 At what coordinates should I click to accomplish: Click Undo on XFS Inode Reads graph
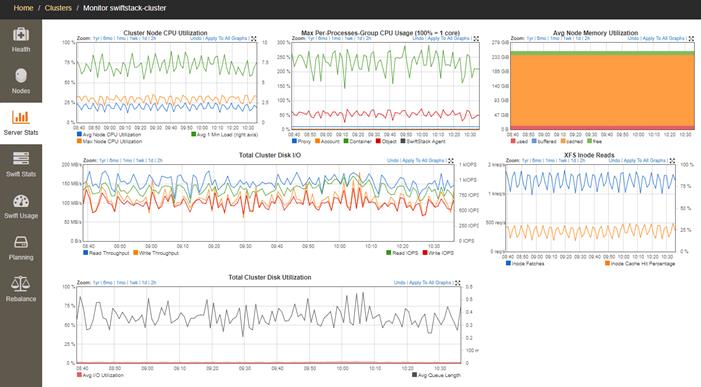point(614,160)
